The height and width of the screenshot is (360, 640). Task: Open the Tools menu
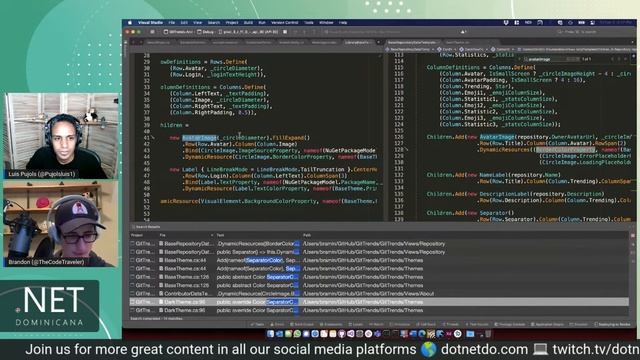(309, 23)
